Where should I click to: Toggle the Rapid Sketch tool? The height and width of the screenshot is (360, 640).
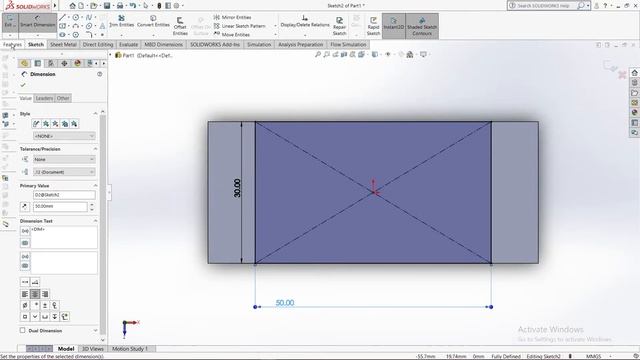[x=373, y=26]
